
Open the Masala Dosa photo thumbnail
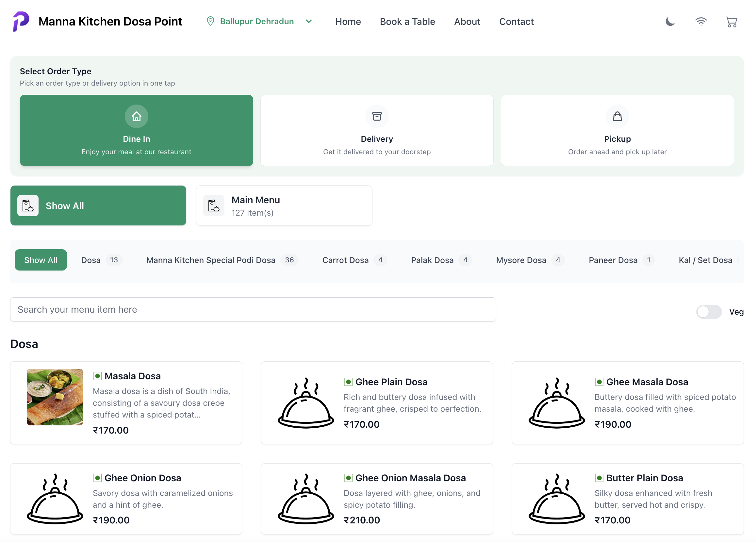[x=55, y=397]
